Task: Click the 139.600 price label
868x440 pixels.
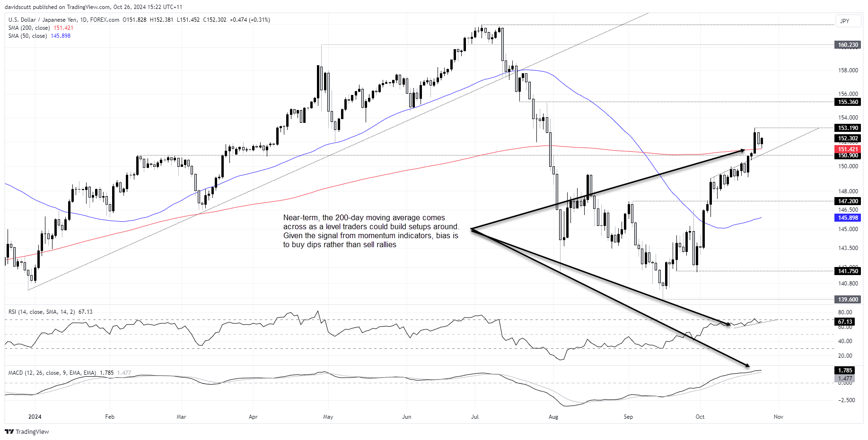Action: (x=848, y=300)
